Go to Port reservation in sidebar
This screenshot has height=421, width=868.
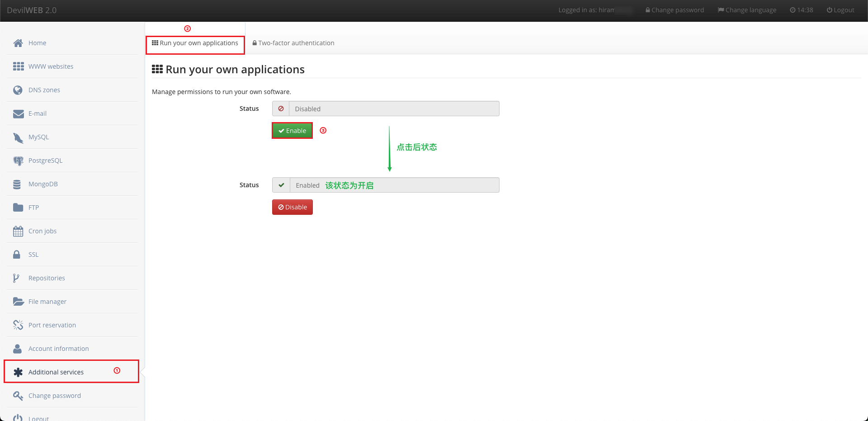tap(52, 325)
